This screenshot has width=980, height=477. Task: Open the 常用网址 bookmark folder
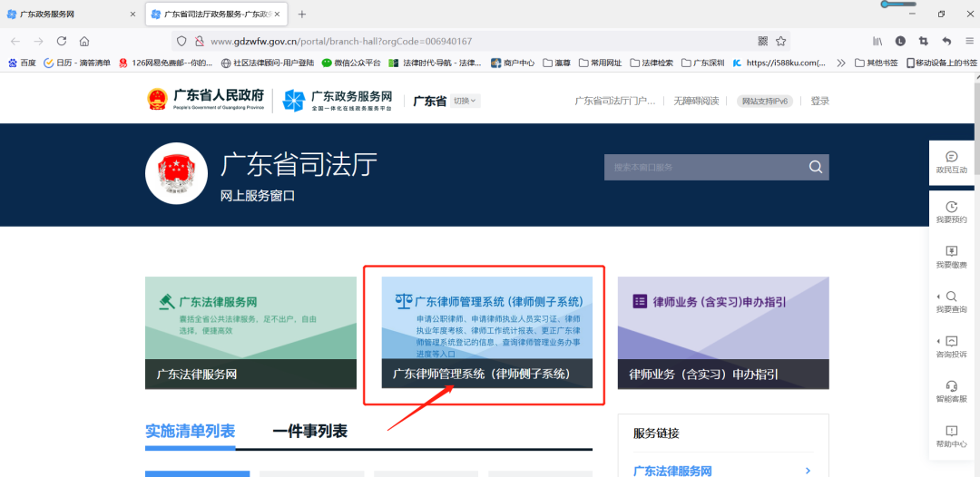(x=601, y=63)
